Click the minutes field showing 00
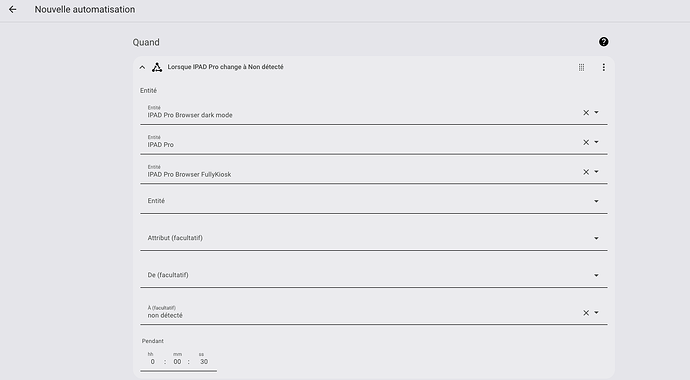690x380 pixels. pos(177,362)
